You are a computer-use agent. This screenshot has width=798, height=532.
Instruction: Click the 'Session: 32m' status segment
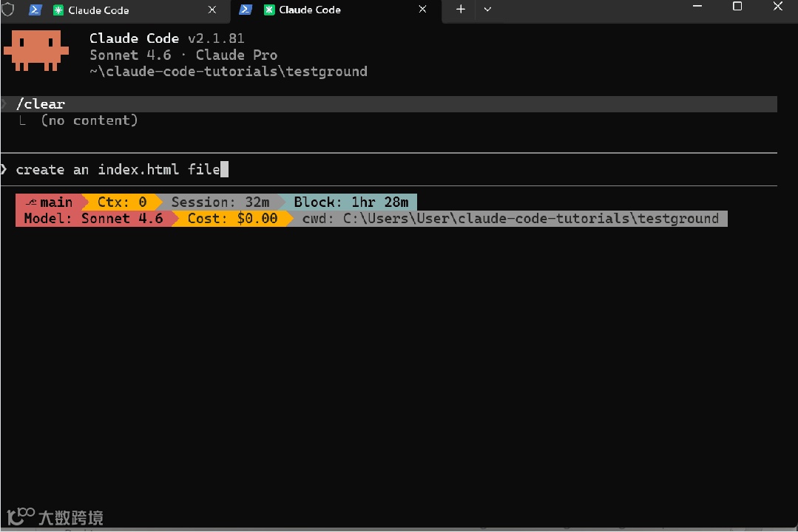coord(220,202)
